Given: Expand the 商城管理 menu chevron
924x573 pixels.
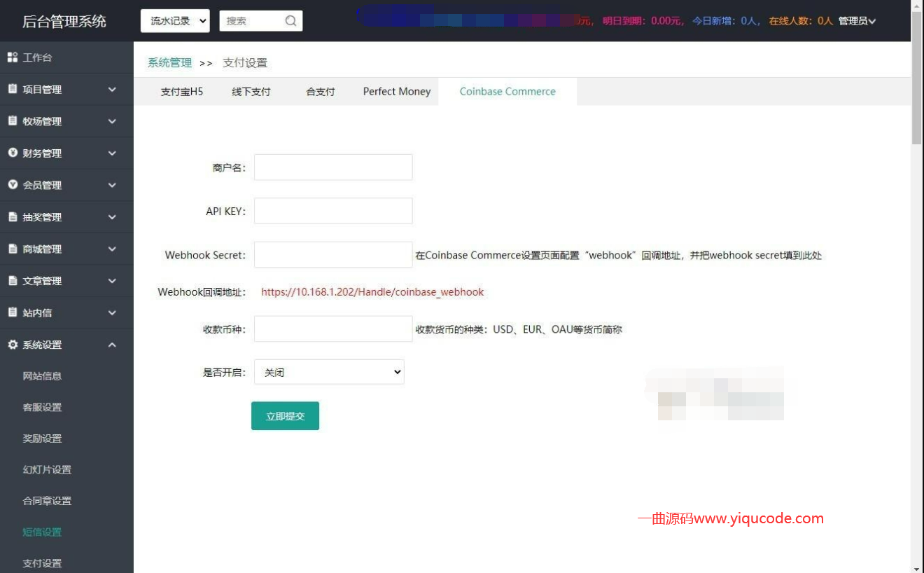Looking at the screenshot, I should [112, 249].
